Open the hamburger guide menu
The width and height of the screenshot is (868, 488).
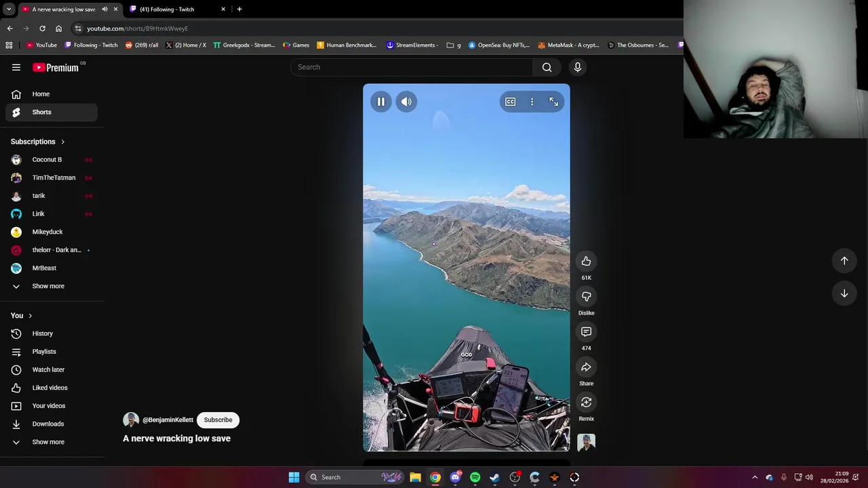[x=16, y=67]
